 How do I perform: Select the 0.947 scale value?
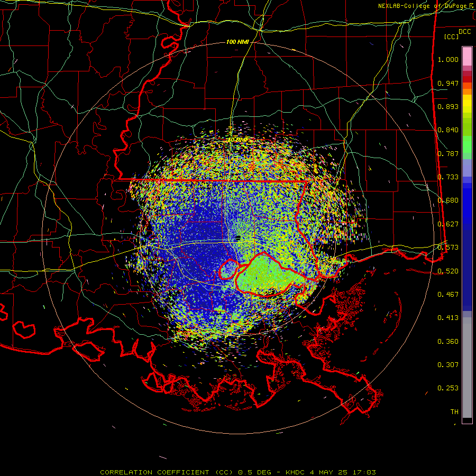tap(448, 83)
